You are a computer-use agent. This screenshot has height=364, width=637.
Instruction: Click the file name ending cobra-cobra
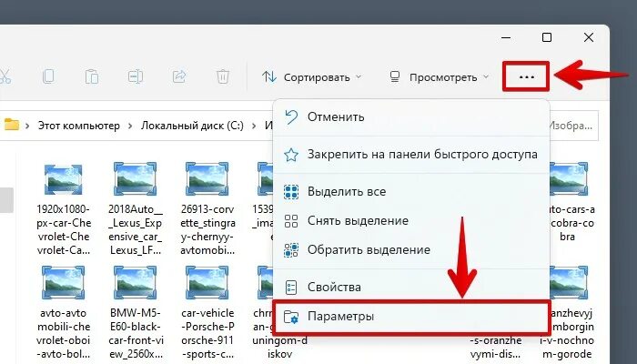[x=571, y=223]
